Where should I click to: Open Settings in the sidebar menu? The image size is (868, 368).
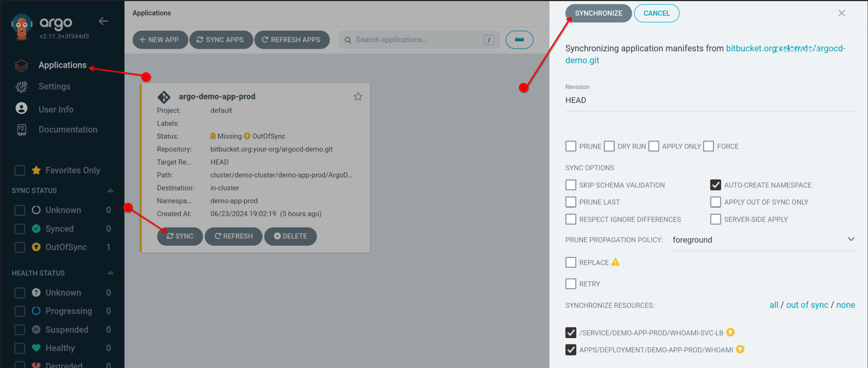(54, 87)
